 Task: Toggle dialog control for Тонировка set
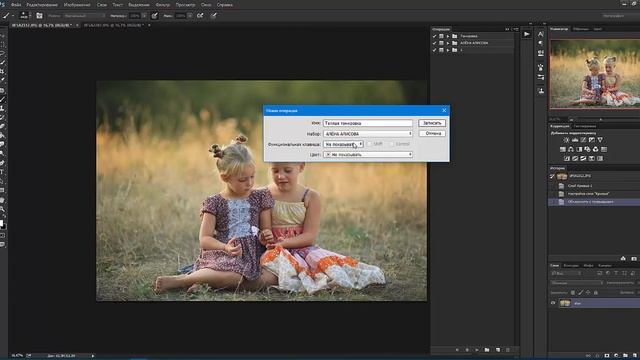[x=441, y=36]
